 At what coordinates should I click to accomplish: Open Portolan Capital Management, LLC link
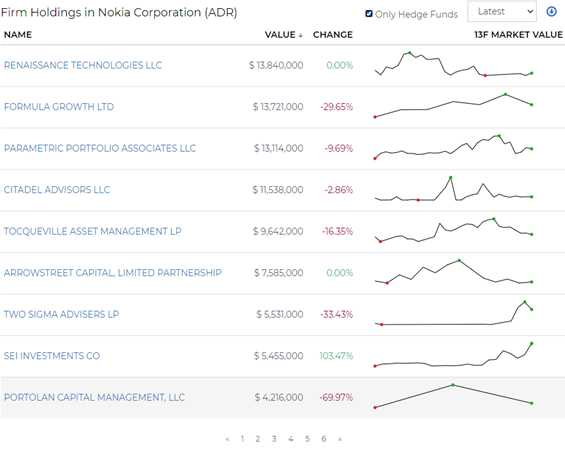[x=94, y=397]
